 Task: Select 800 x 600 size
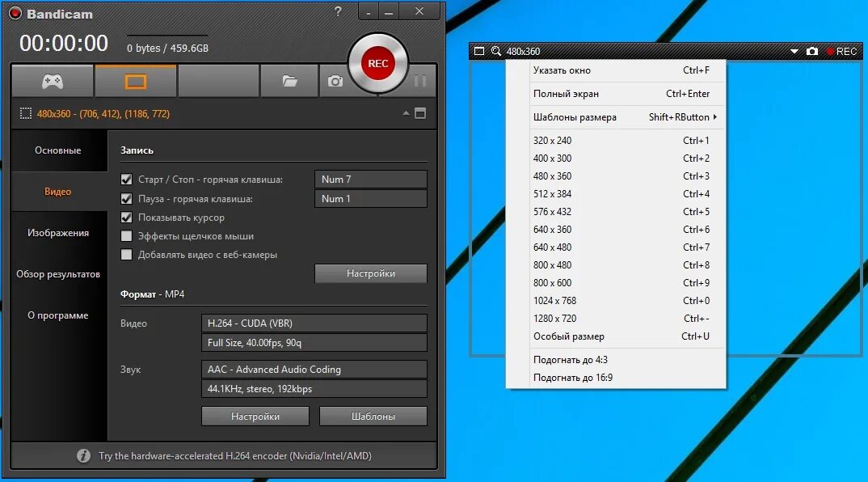[616, 282]
